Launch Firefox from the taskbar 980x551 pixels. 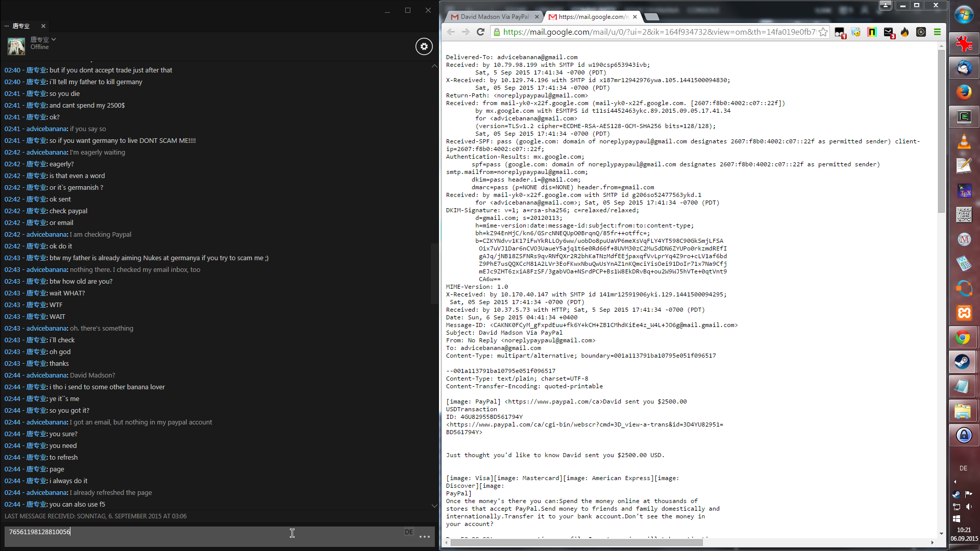click(963, 92)
